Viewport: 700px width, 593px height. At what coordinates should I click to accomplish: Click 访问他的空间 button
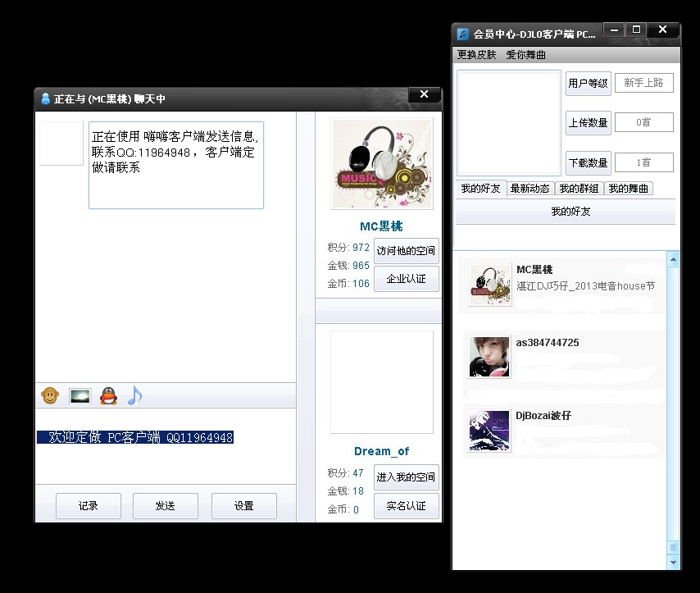pyautogui.click(x=406, y=251)
